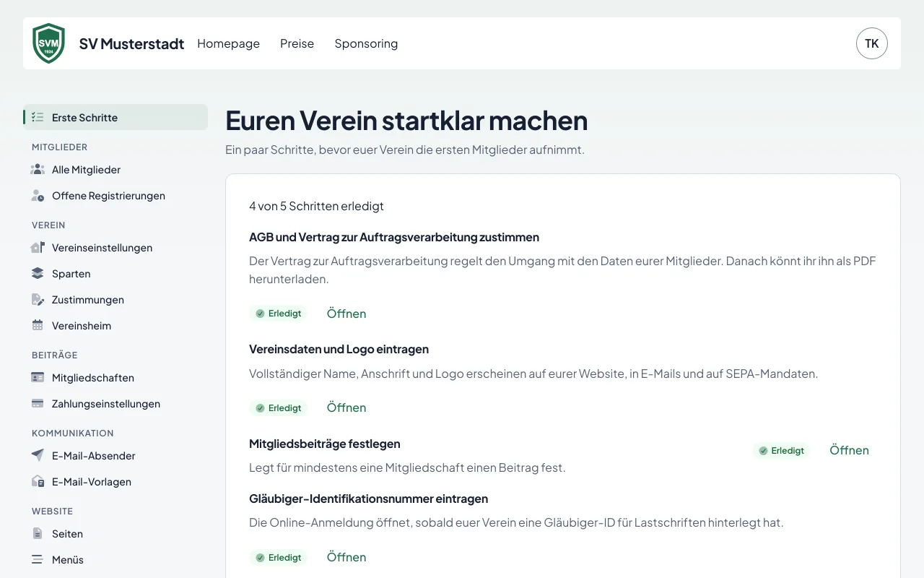Click the E-Mail-Vorlagen envelope icon

[38, 481]
